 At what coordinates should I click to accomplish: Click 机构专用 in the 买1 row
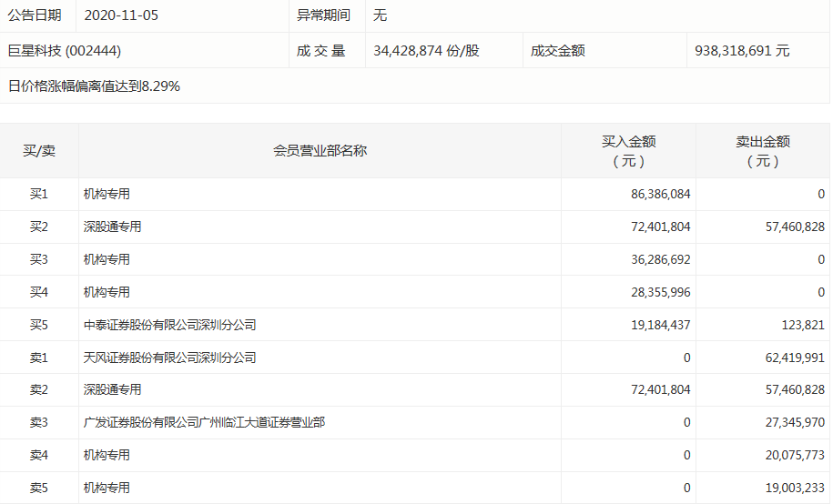tap(107, 194)
